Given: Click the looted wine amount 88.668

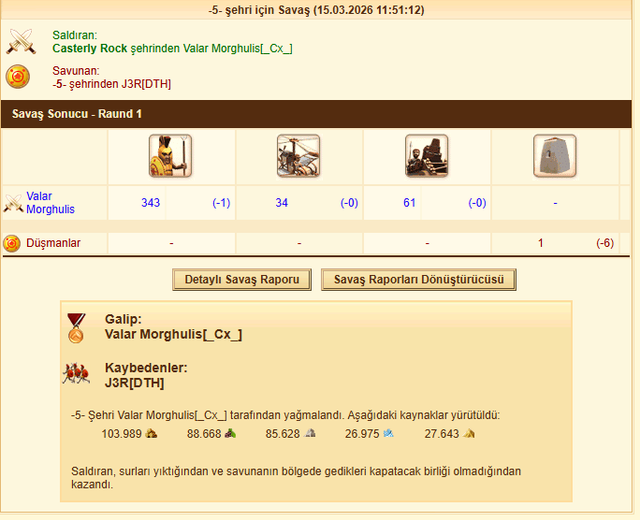Looking at the screenshot, I should point(204,433).
